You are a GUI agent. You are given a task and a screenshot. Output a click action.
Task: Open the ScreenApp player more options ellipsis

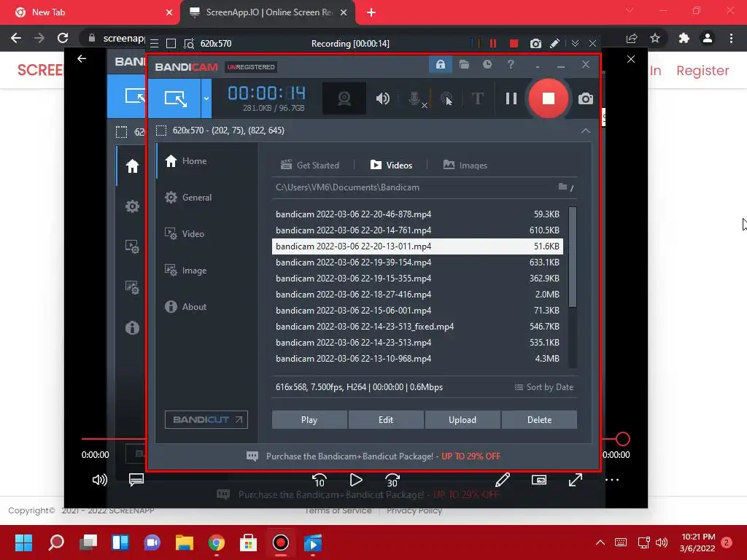[612, 480]
